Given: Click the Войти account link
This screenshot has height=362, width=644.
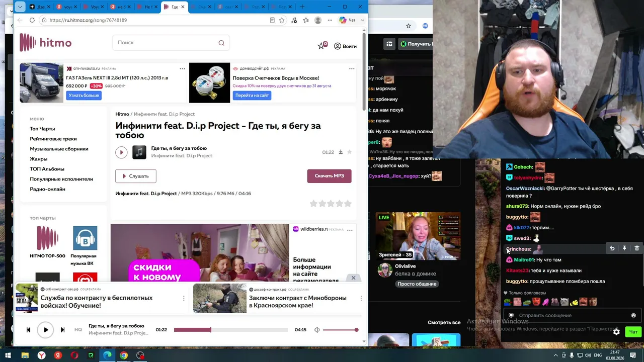Looking at the screenshot, I should coord(345,46).
